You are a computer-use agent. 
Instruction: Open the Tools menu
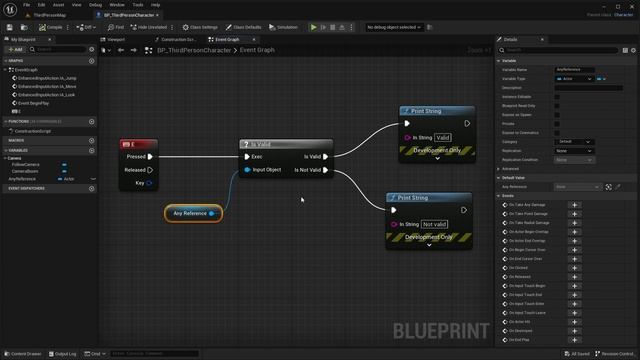[138, 5]
